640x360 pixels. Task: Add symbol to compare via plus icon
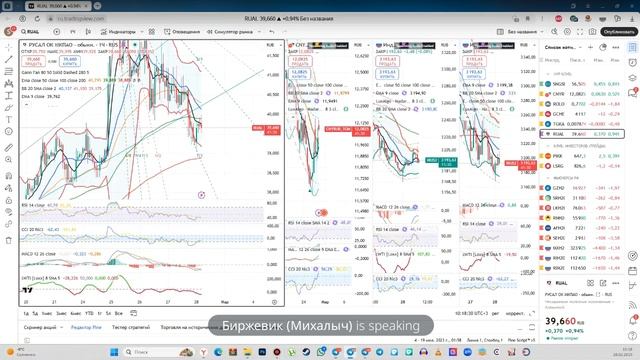(x=57, y=31)
